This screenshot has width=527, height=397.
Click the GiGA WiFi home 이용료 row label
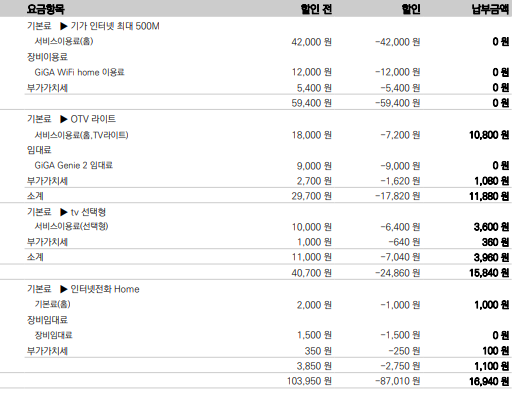tap(79, 72)
